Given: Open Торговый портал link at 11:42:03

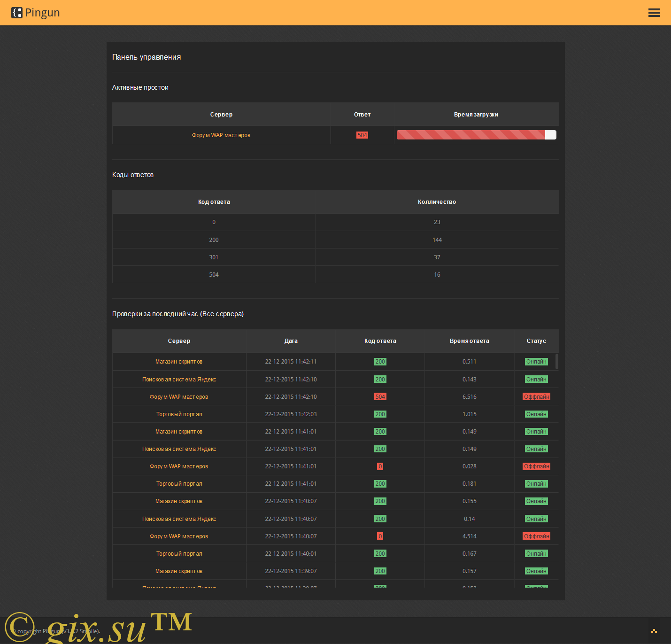Looking at the screenshot, I should 179,414.
